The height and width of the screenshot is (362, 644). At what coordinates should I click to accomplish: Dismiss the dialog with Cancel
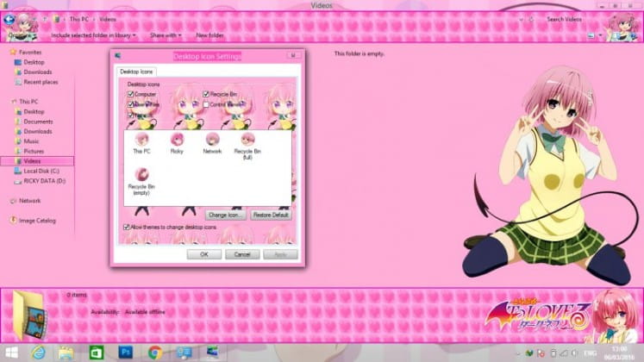(242, 254)
